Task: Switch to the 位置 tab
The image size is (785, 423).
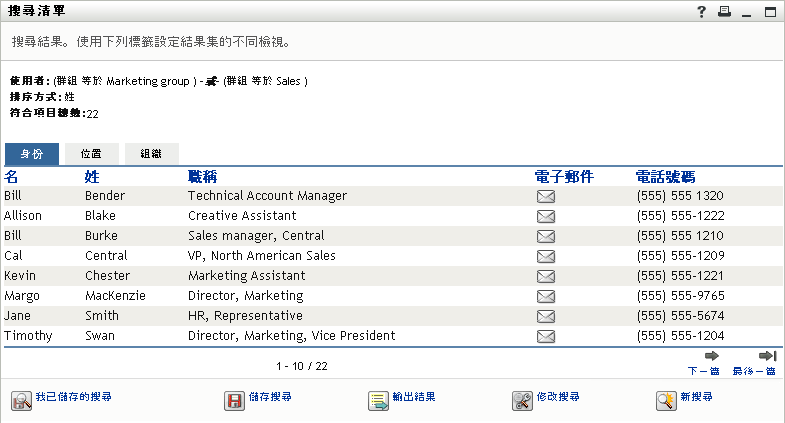Action: click(x=91, y=154)
